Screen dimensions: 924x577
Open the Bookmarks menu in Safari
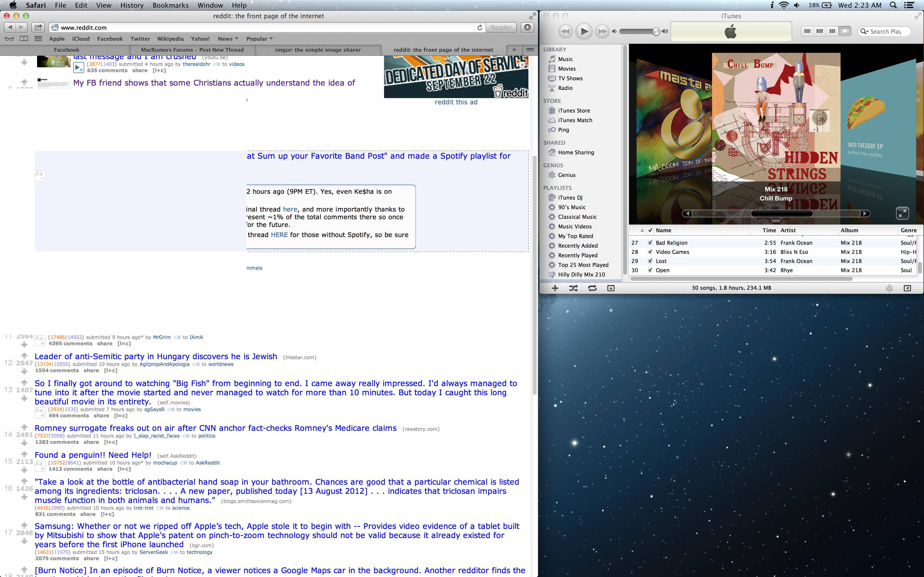(170, 5)
